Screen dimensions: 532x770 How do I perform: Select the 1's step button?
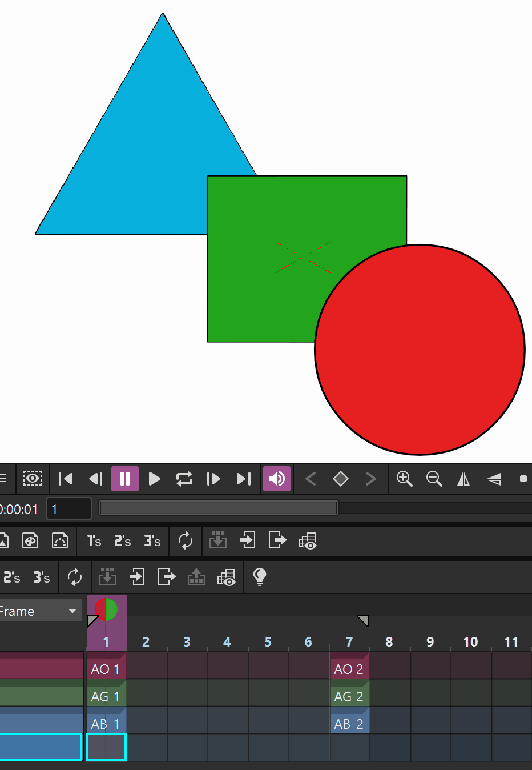click(94, 541)
